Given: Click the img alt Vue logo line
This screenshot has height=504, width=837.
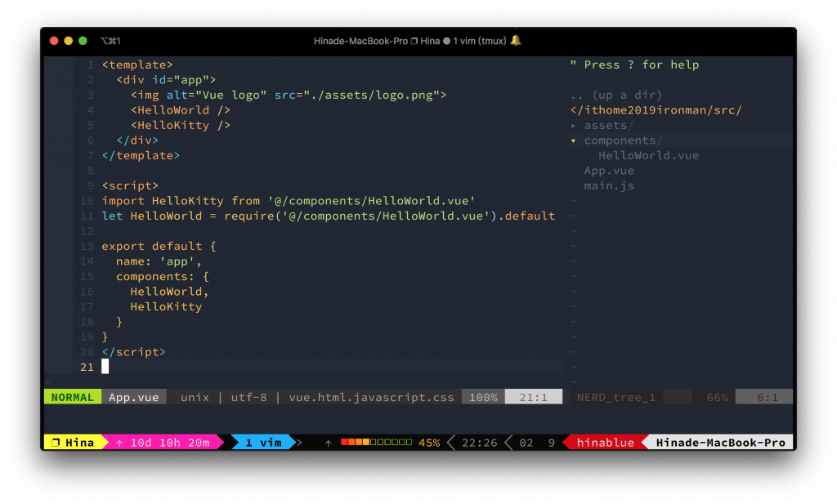Looking at the screenshot, I should pos(289,95).
